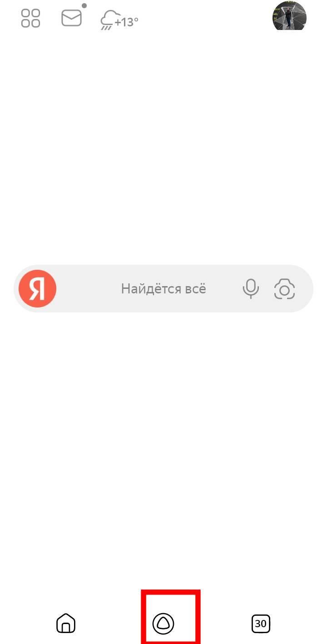Tap the red Yandex Я logo
This screenshot has height=644, width=327.
coord(37,288)
